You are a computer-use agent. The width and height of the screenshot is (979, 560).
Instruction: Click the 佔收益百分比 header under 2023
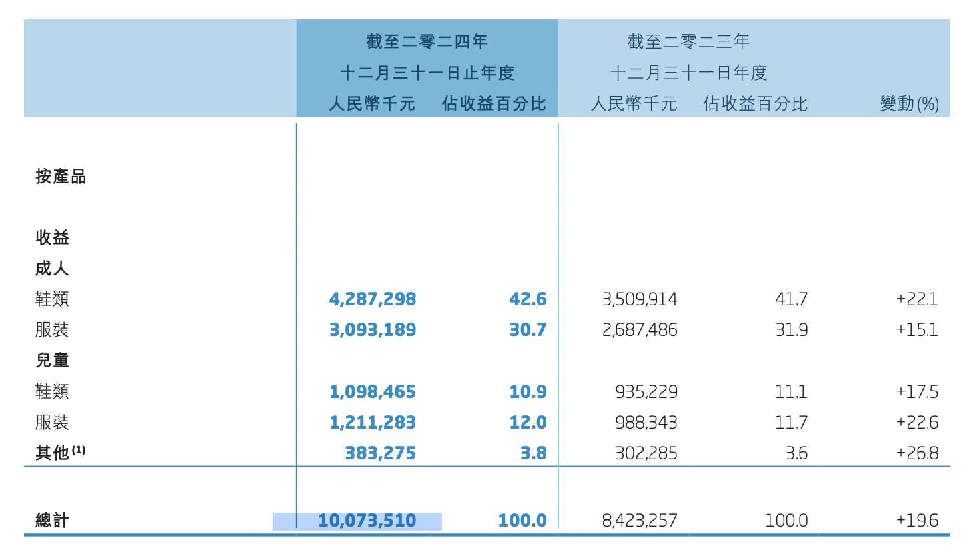755,103
